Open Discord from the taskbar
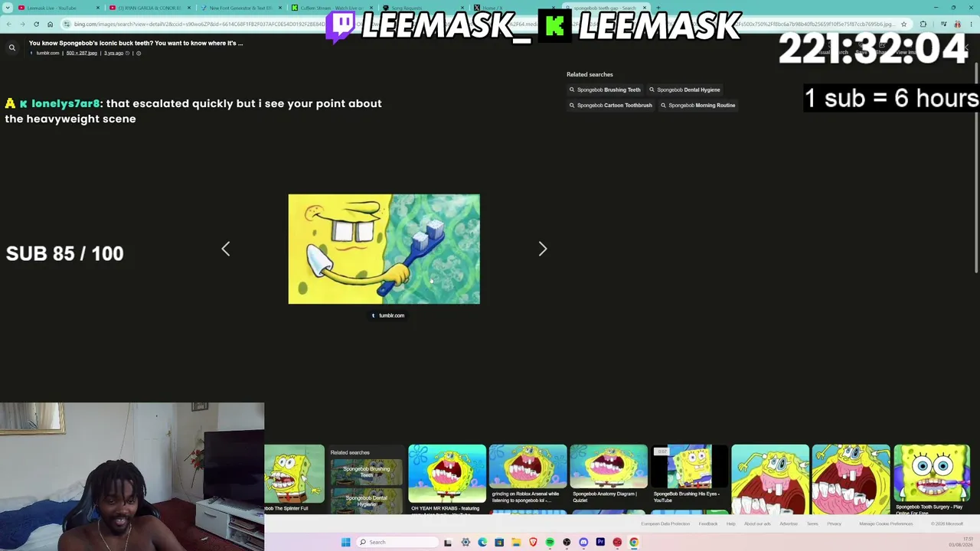 pos(583,542)
